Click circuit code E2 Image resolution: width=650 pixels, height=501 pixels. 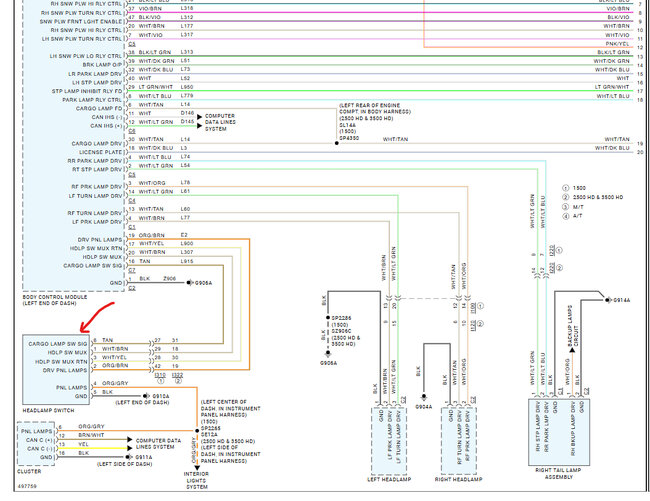(184, 235)
